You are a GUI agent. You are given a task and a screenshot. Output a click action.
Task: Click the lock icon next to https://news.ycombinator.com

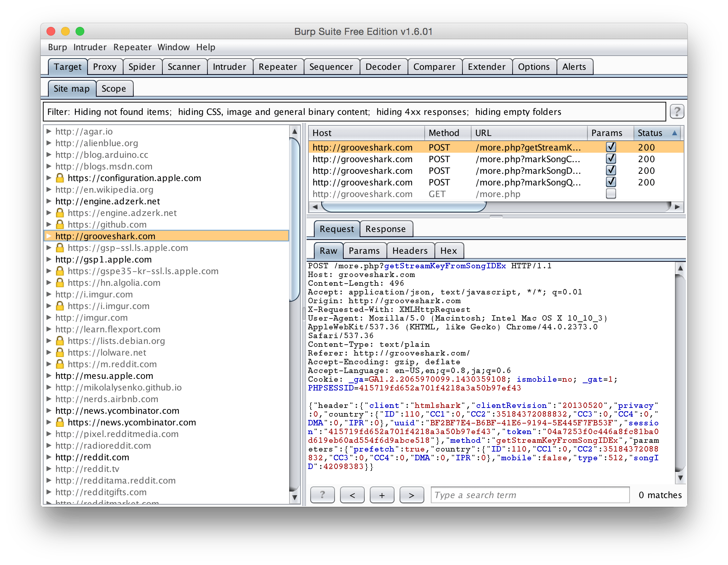[x=60, y=422]
